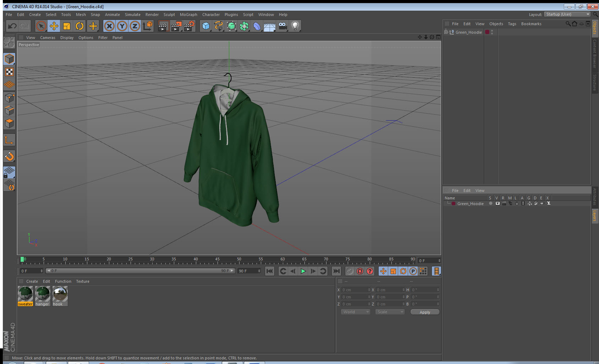Open the floor environment icon
This screenshot has width=599, height=364.
tap(270, 26)
